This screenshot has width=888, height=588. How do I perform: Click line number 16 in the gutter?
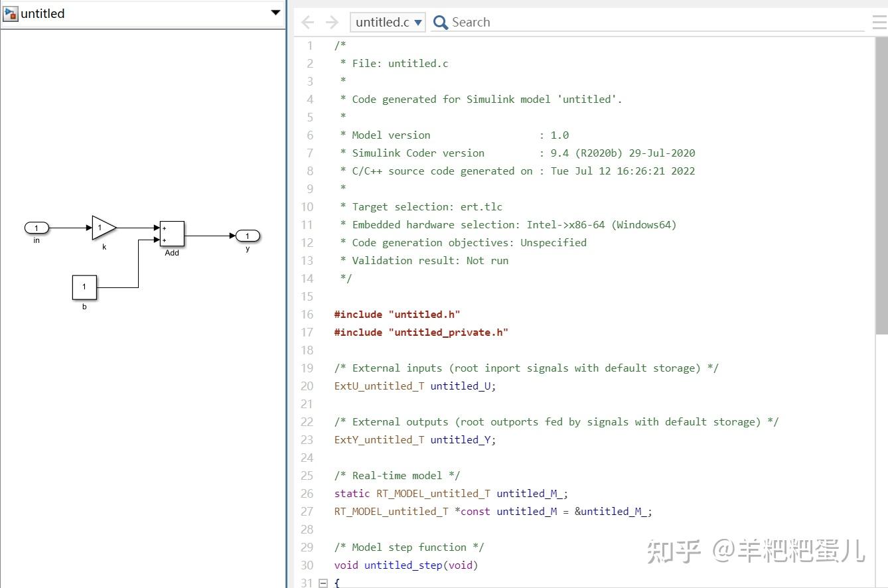click(307, 314)
